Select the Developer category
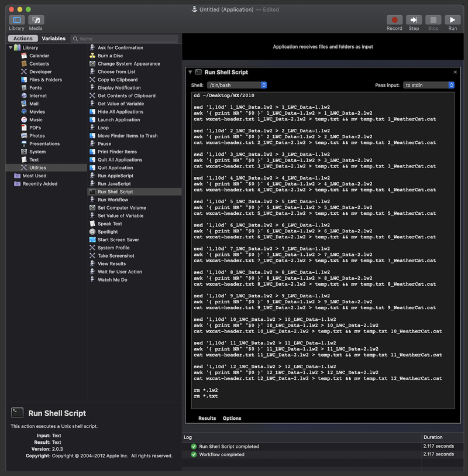 click(40, 71)
